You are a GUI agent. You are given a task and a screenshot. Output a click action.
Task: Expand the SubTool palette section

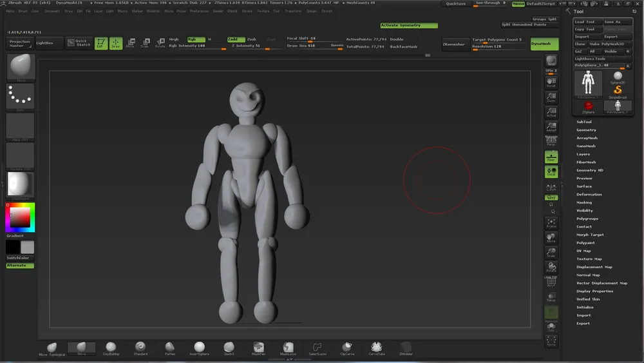[584, 122]
